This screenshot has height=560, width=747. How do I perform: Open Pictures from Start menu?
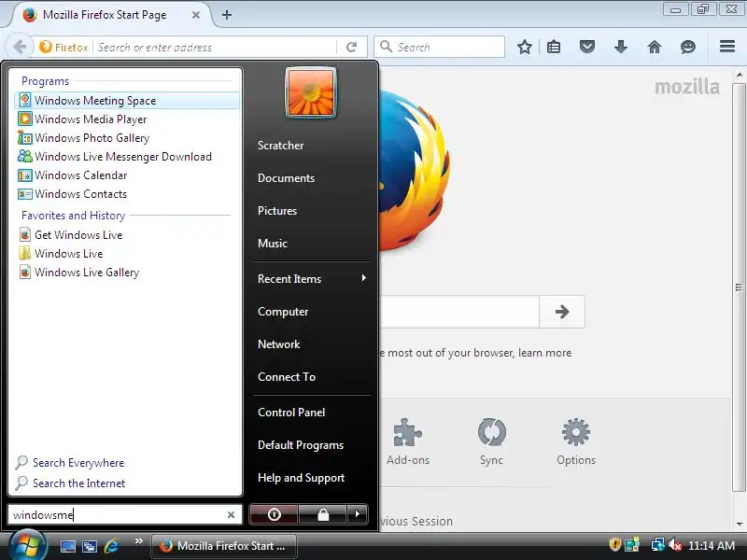277,211
